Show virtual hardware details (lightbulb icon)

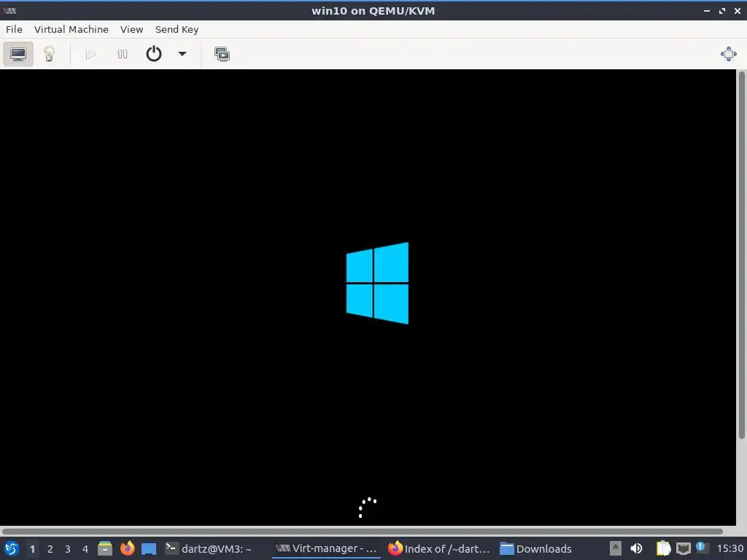[49, 54]
